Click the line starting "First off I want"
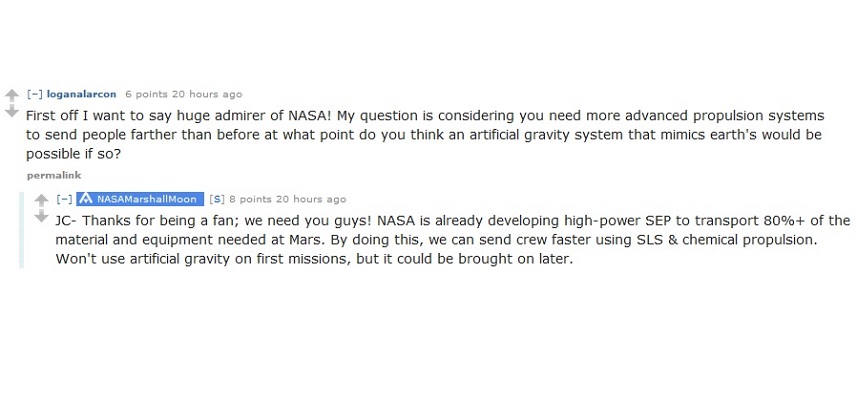Screen dimensions: 857x400 point(425,116)
